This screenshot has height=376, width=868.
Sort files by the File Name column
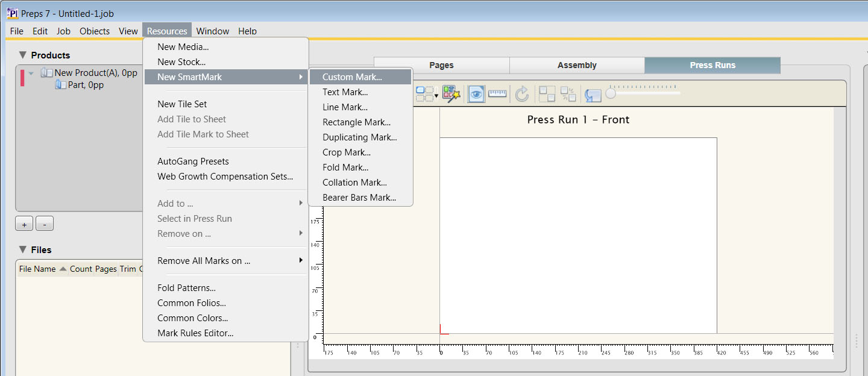[x=37, y=269]
